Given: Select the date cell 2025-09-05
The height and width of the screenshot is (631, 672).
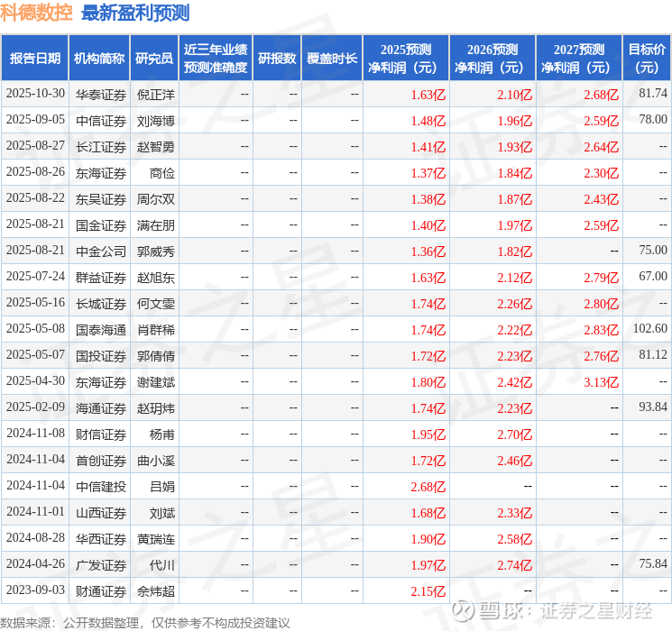Looking at the screenshot, I should click(35, 120).
